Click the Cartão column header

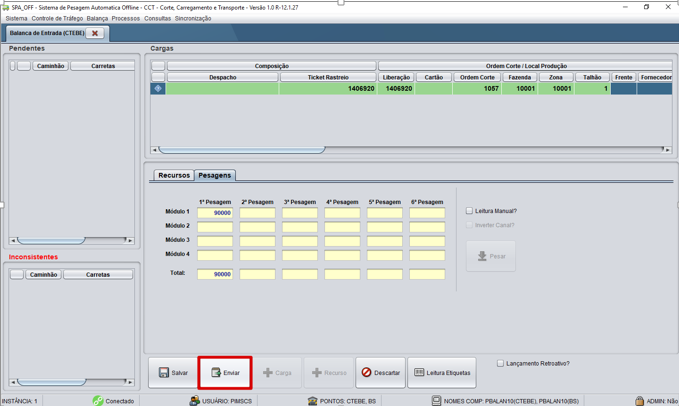(x=433, y=77)
